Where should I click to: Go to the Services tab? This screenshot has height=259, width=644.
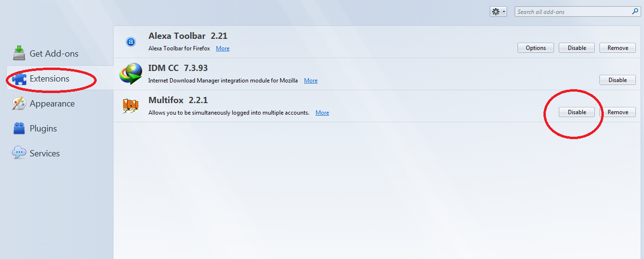pyautogui.click(x=60, y=153)
